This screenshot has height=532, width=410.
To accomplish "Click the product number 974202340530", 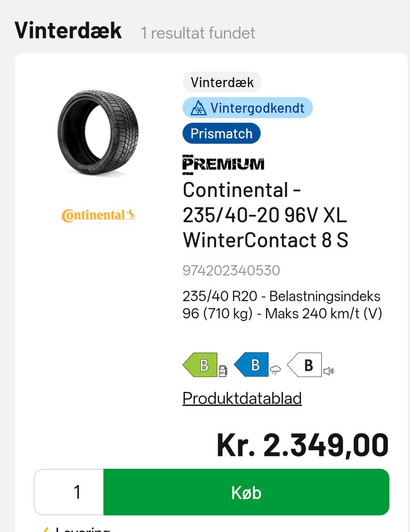I will point(231,270).
